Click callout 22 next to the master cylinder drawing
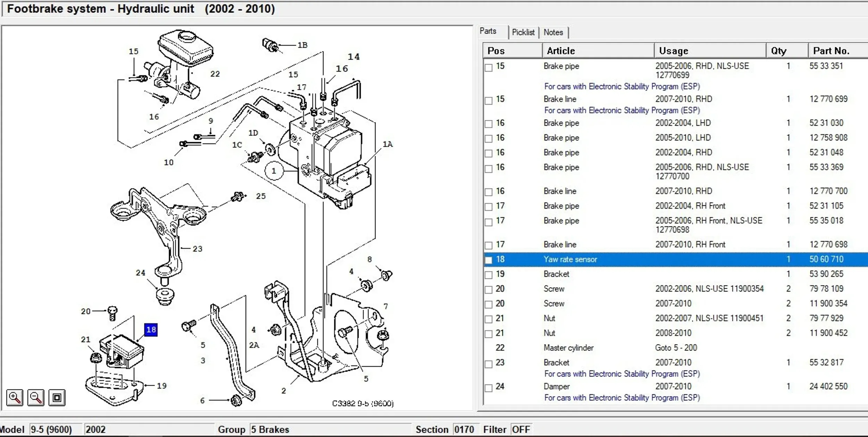 point(215,74)
